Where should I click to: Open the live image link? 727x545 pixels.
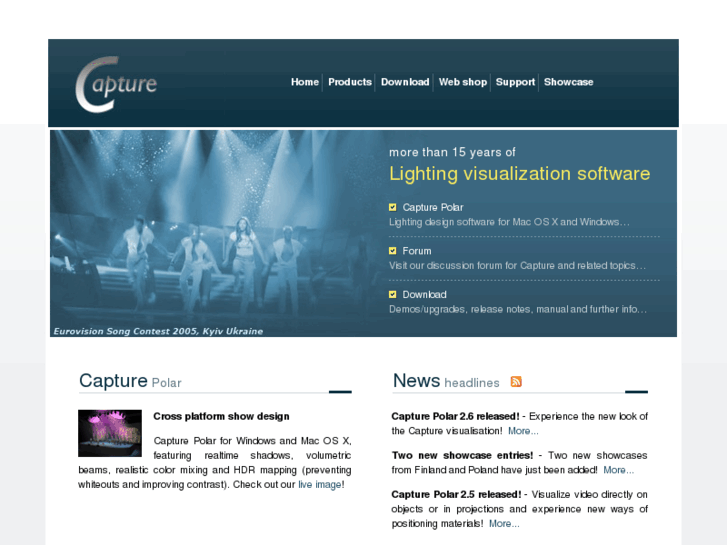tap(319, 485)
